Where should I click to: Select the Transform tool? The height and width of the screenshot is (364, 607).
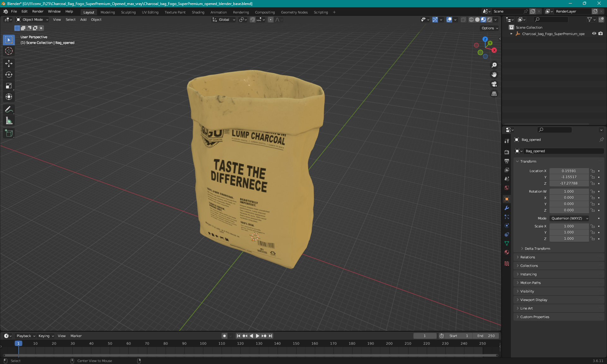point(9,97)
